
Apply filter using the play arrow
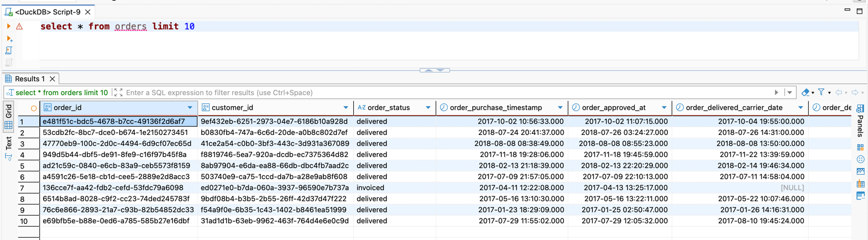[776, 92]
